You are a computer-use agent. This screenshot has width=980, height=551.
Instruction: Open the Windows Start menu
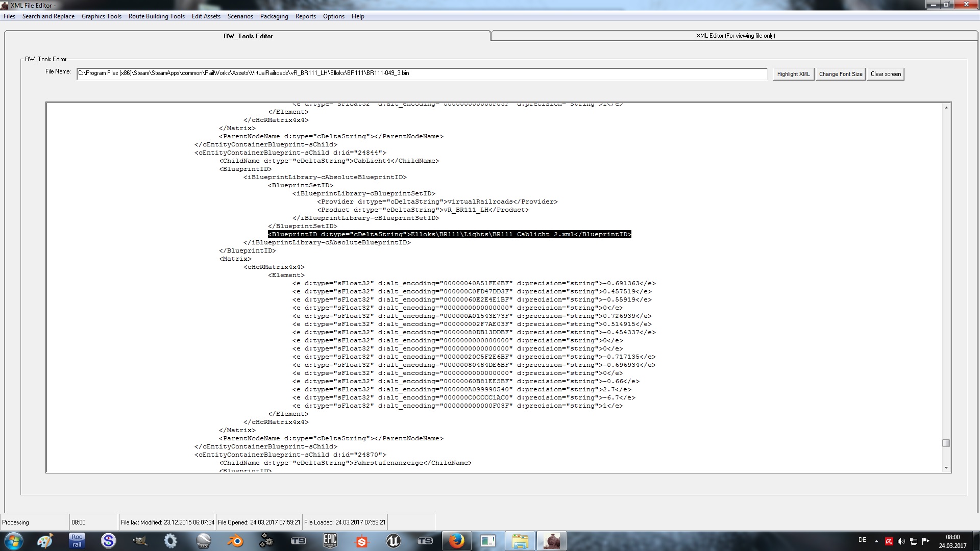14,541
